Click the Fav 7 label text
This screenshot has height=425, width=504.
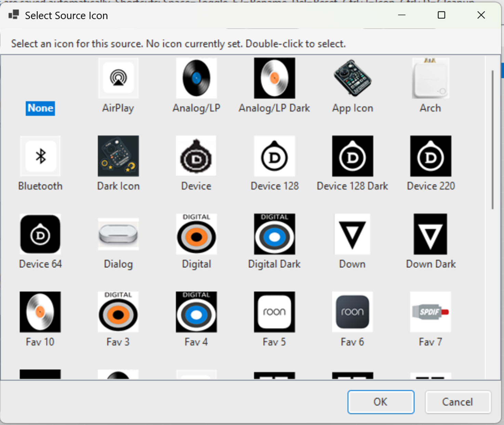430,342
